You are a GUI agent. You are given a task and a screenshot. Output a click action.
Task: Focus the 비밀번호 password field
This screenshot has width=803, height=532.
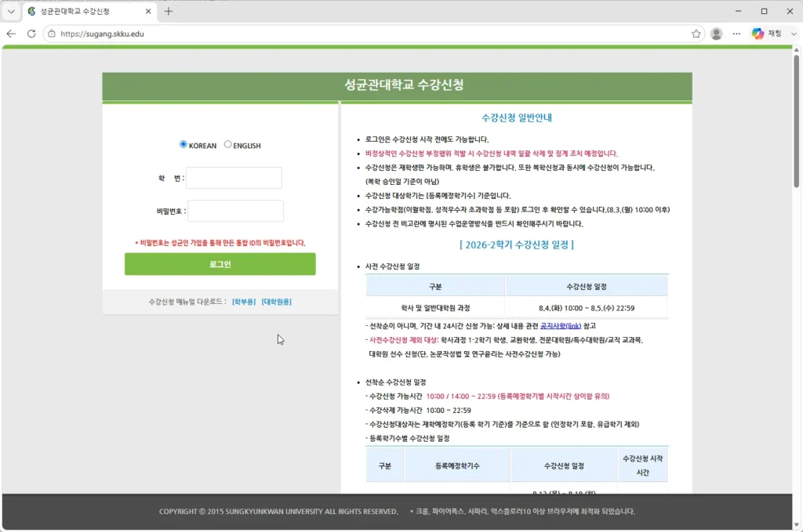235,211
